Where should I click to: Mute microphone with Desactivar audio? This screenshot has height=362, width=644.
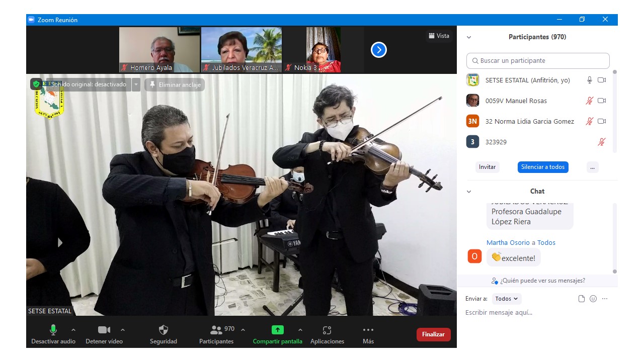pos(53,334)
